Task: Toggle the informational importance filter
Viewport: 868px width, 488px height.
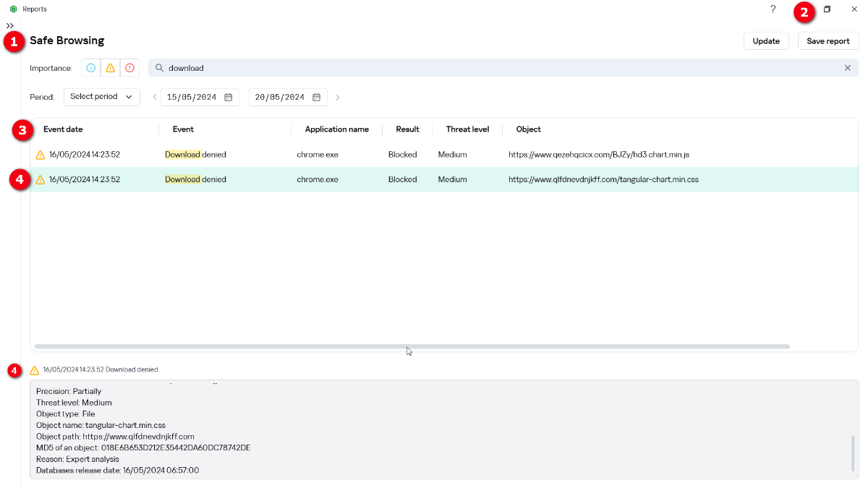Action: [91, 68]
